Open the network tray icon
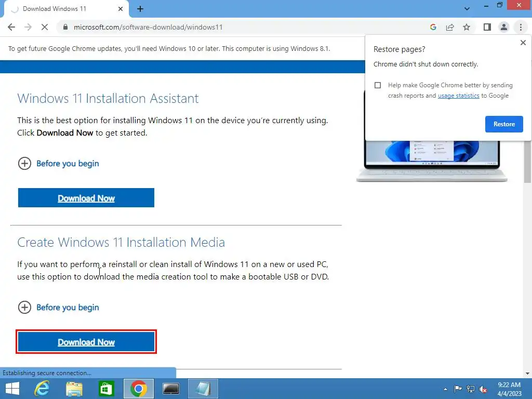The image size is (532, 399). [x=471, y=389]
